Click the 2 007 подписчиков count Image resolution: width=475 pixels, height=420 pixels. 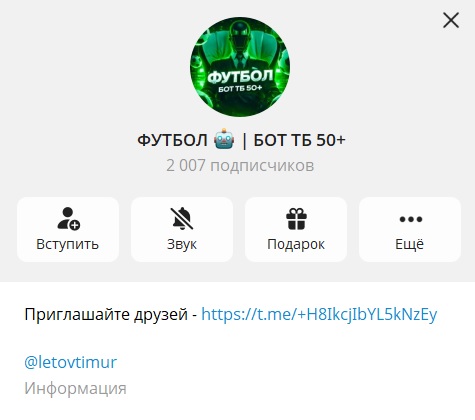[x=240, y=165]
